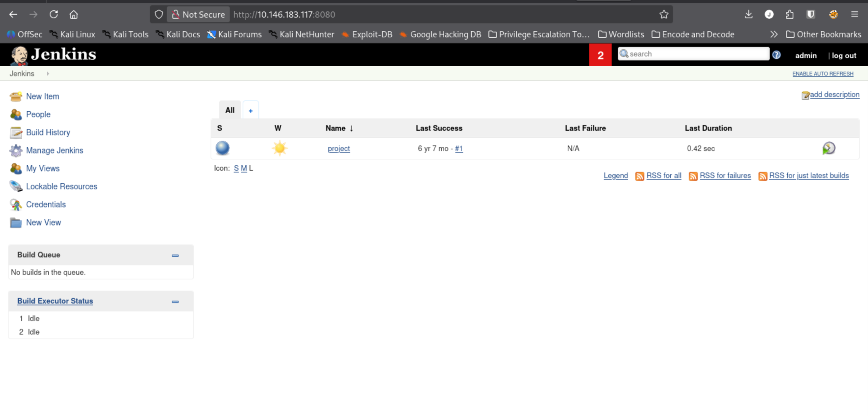This screenshot has width=868, height=416.
Task: Open Credentials link
Action: tap(46, 205)
